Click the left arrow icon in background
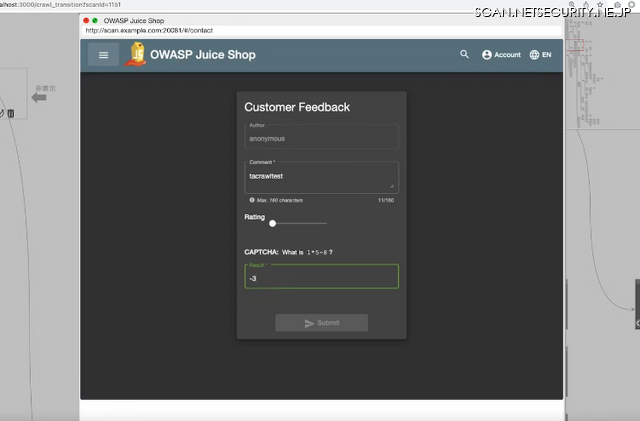This screenshot has width=640, height=421. click(x=40, y=98)
